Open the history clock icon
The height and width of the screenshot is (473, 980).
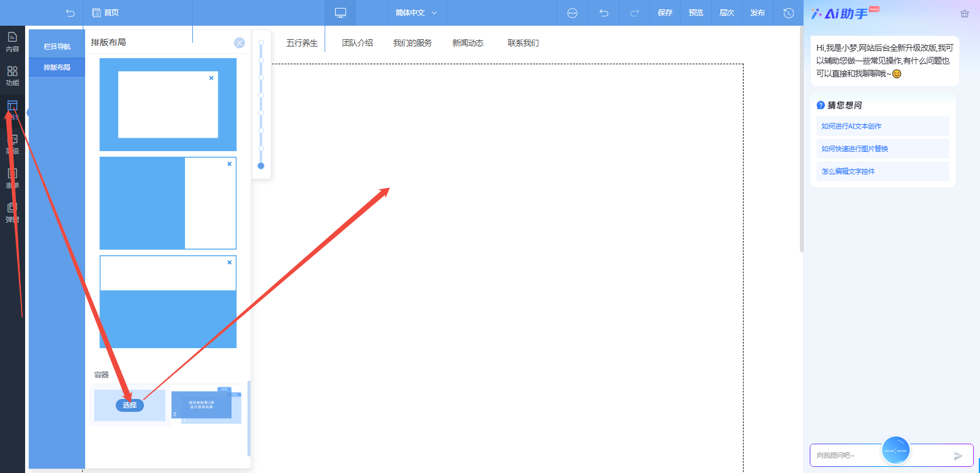click(x=788, y=13)
